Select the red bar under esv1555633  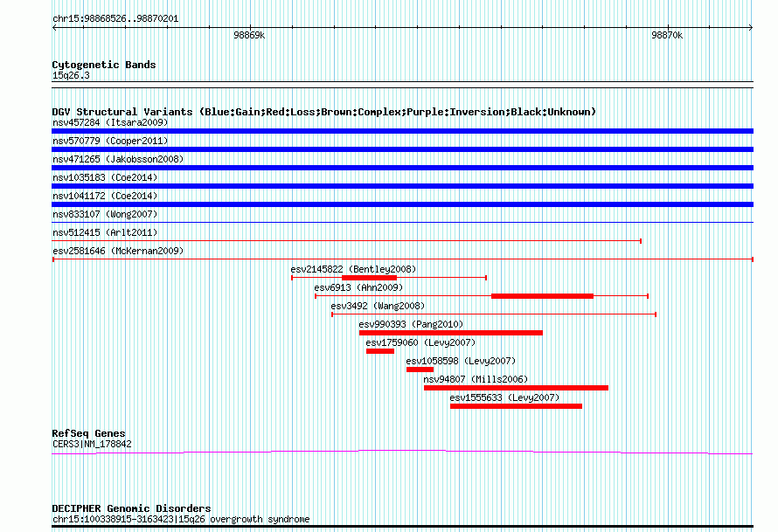[516, 406]
